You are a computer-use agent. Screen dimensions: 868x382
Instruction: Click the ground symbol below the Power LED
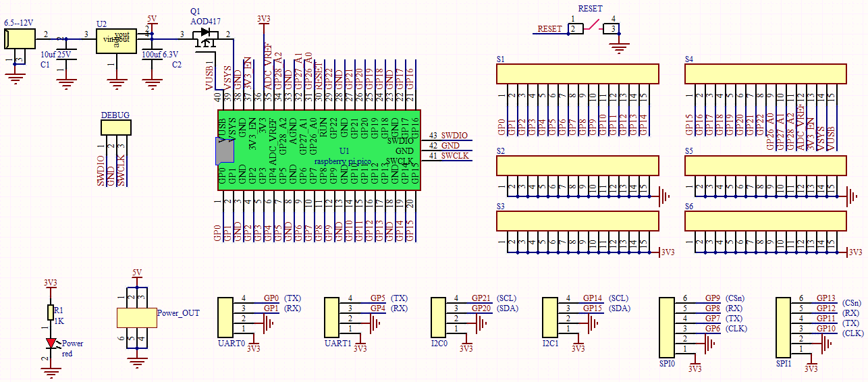(x=50, y=373)
